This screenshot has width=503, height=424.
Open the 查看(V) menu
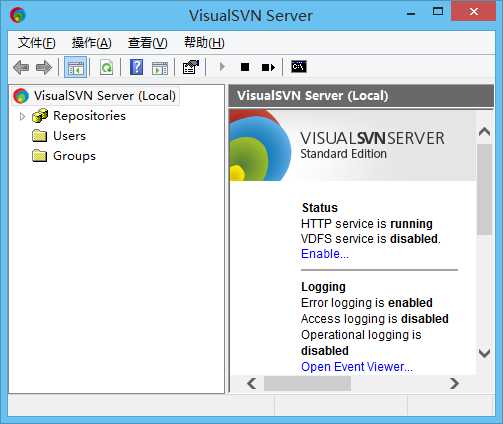click(148, 43)
